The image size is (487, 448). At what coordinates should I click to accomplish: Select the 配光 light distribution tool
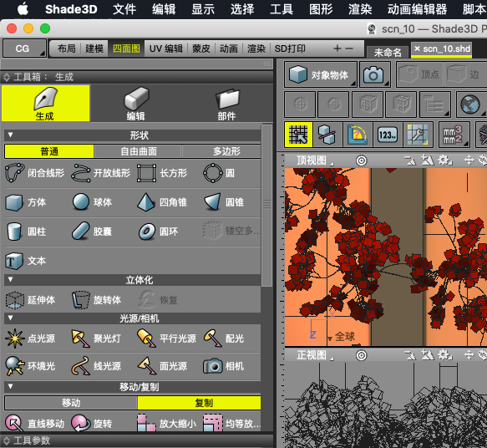[x=224, y=339]
